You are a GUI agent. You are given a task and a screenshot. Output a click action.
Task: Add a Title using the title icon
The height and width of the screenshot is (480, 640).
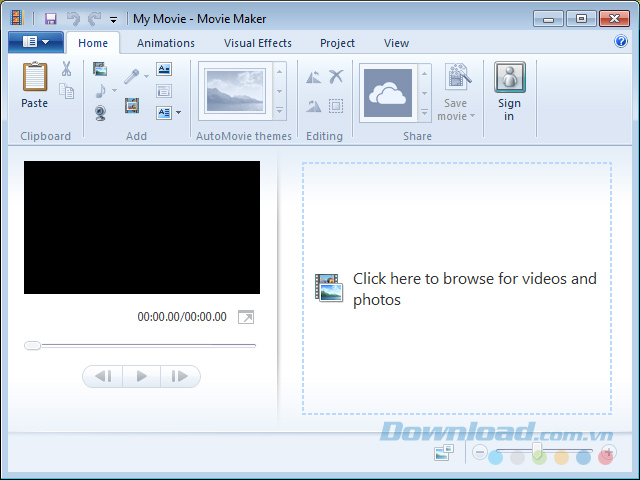(x=164, y=69)
